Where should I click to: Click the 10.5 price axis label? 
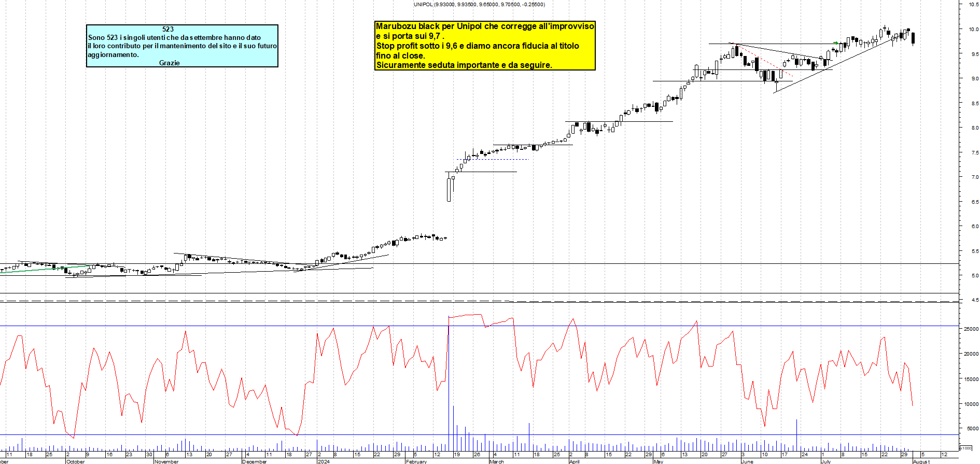(974, 5)
